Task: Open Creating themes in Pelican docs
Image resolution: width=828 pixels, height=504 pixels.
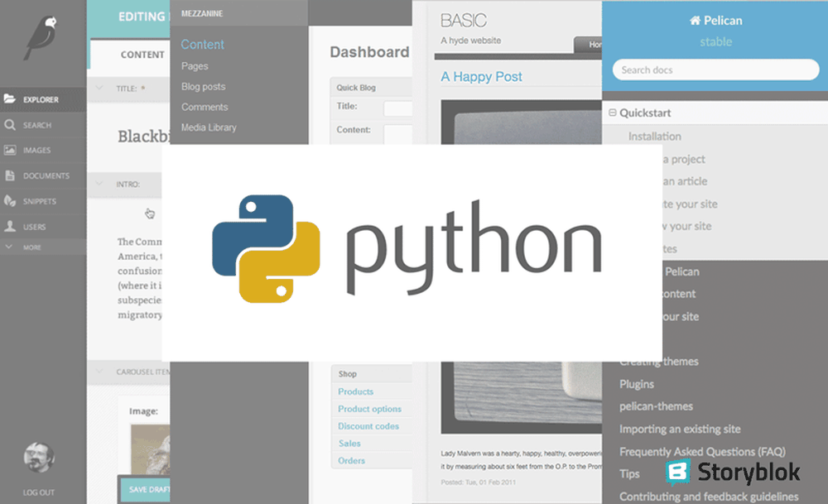Action: pos(658,362)
